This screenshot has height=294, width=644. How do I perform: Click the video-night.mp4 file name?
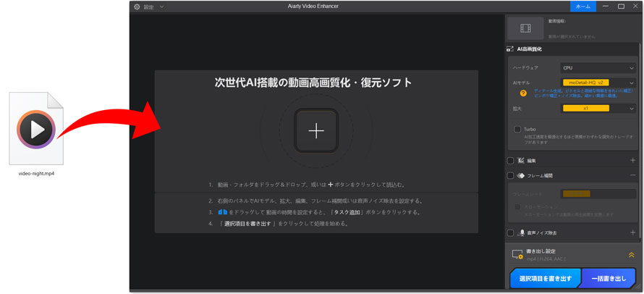tap(37, 174)
